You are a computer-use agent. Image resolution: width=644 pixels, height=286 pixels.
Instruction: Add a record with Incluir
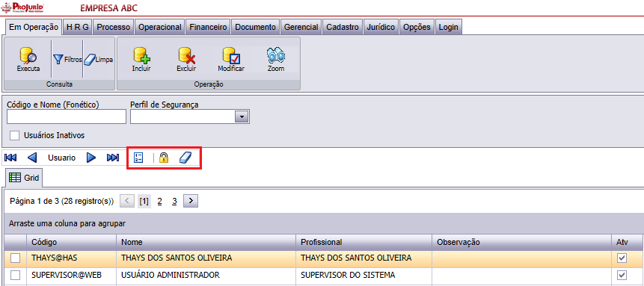point(141,60)
